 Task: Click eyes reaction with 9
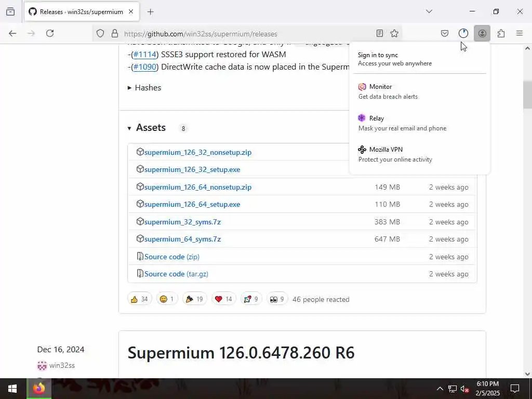(x=277, y=299)
